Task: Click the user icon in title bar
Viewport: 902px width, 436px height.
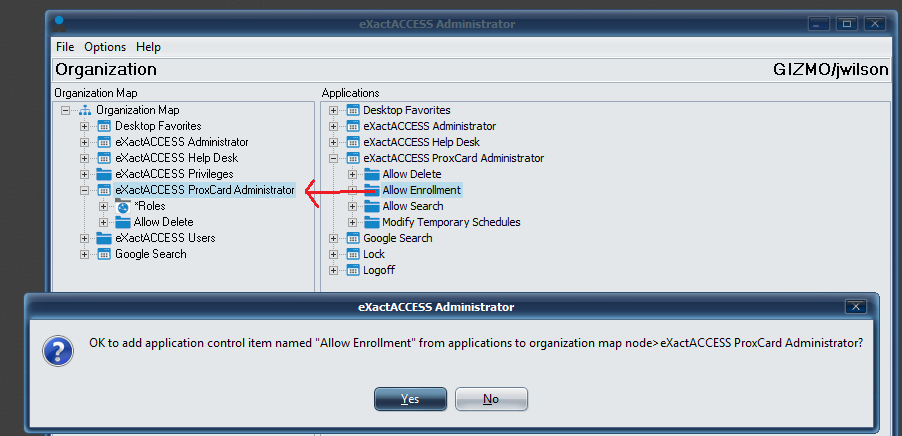Action: [x=59, y=23]
